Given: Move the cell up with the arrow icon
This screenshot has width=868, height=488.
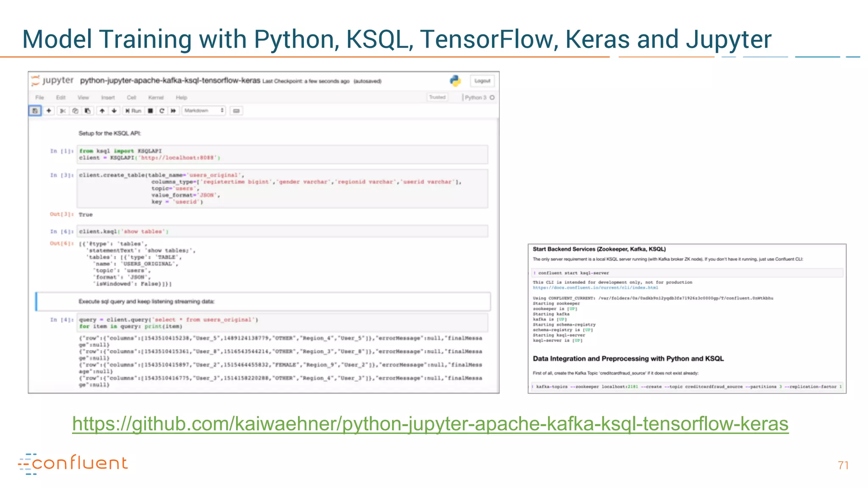Looking at the screenshot, I should pos(102,111).
